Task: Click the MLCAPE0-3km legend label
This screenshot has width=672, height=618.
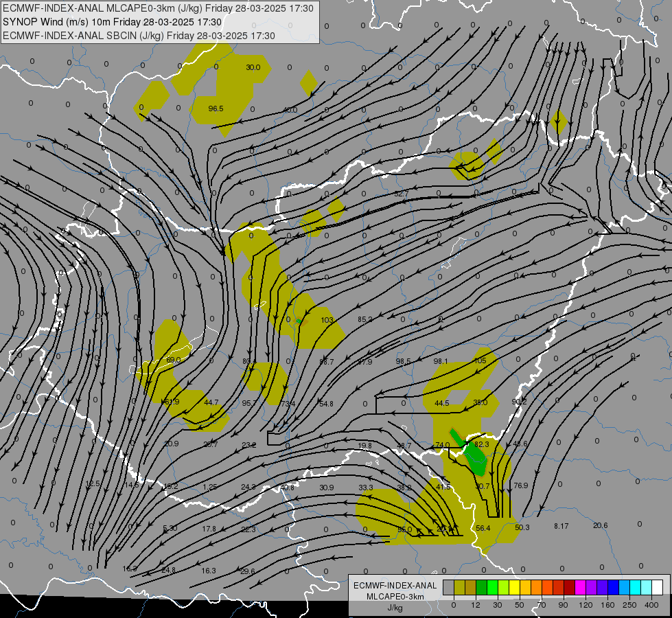Action: click(x=395, y=597)
